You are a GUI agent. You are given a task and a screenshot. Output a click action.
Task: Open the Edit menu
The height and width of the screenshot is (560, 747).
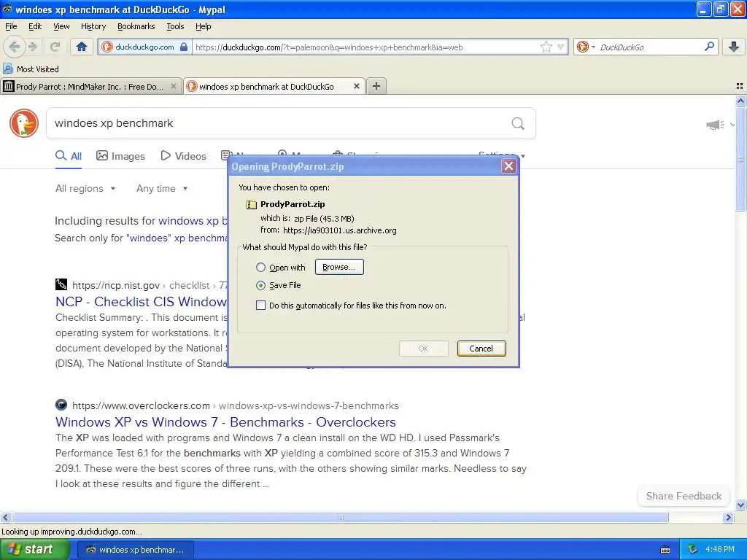(x=35, y=26)
